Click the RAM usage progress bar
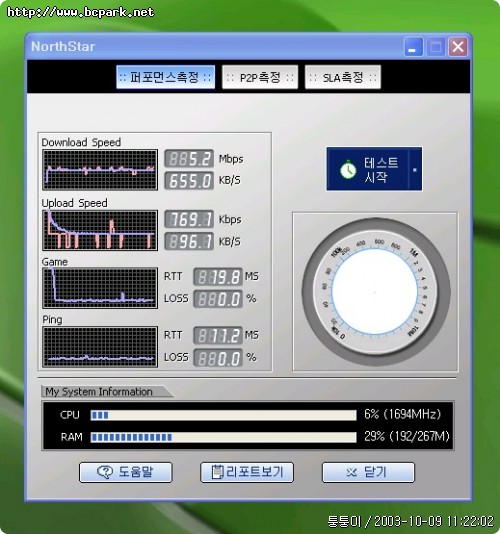 [x=223, y=437]
